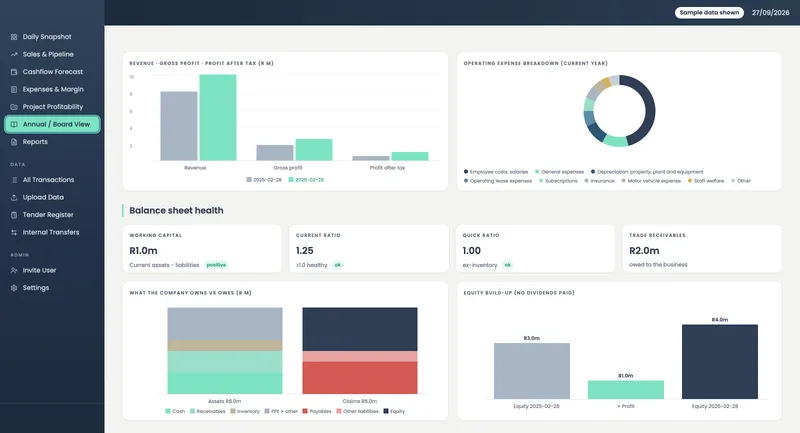Click the tall green 2026 Revenue bar

(x=218, y=117)
